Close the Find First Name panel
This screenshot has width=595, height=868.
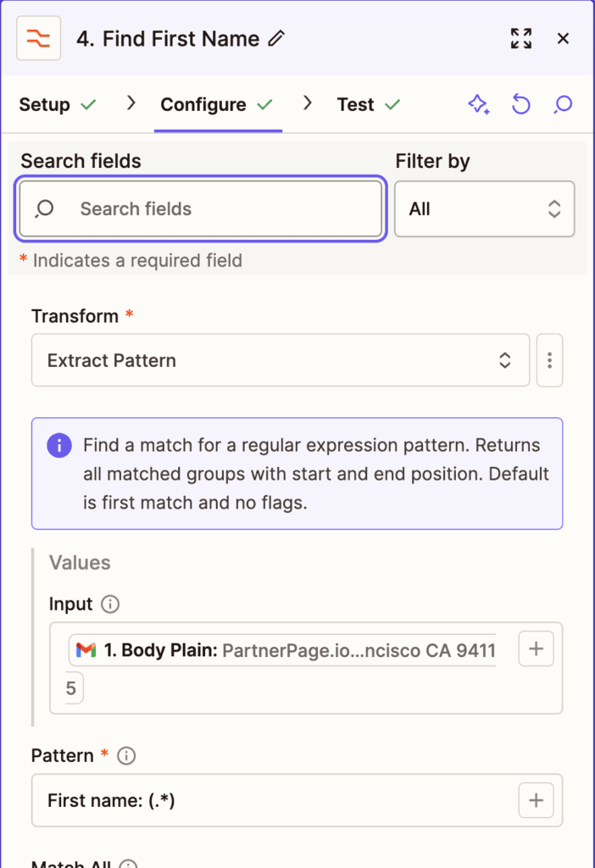click(x=563, y=38)
